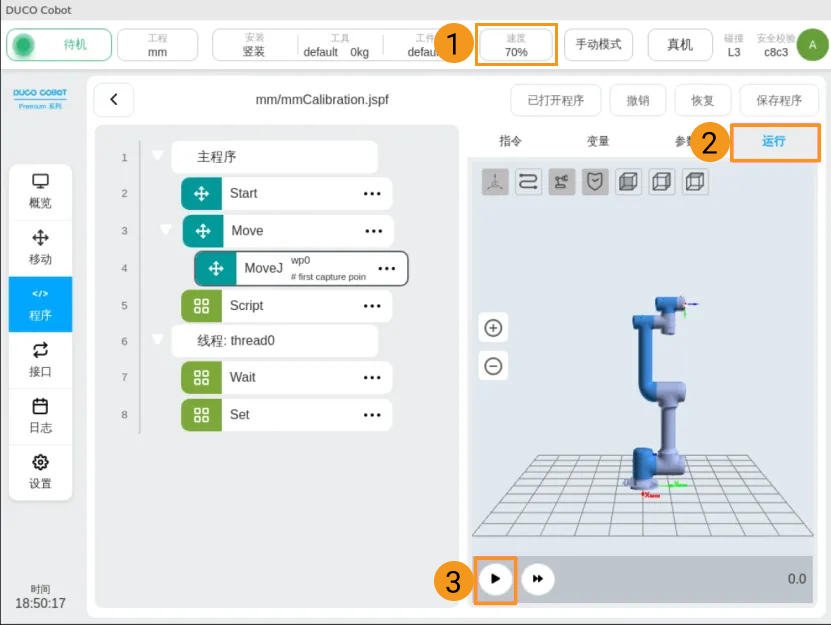Click the 安装 竖装 installation setting

[254, 45]
